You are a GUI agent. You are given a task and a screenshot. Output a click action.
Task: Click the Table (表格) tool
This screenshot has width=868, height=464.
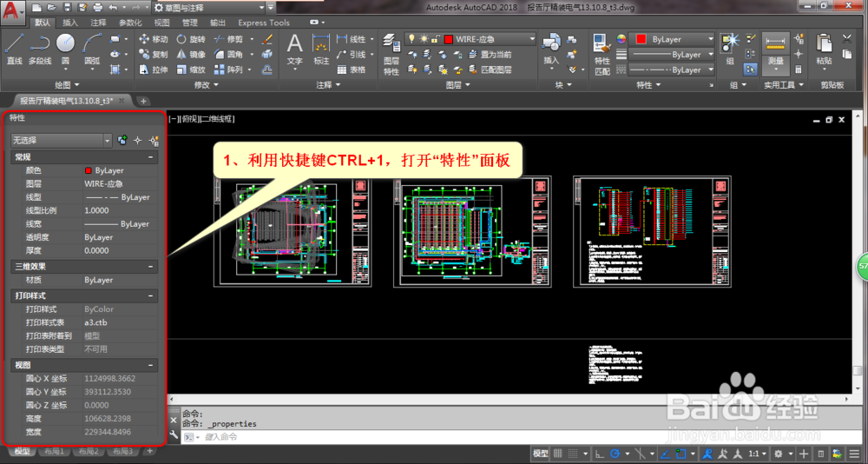[x=351, y=70]
